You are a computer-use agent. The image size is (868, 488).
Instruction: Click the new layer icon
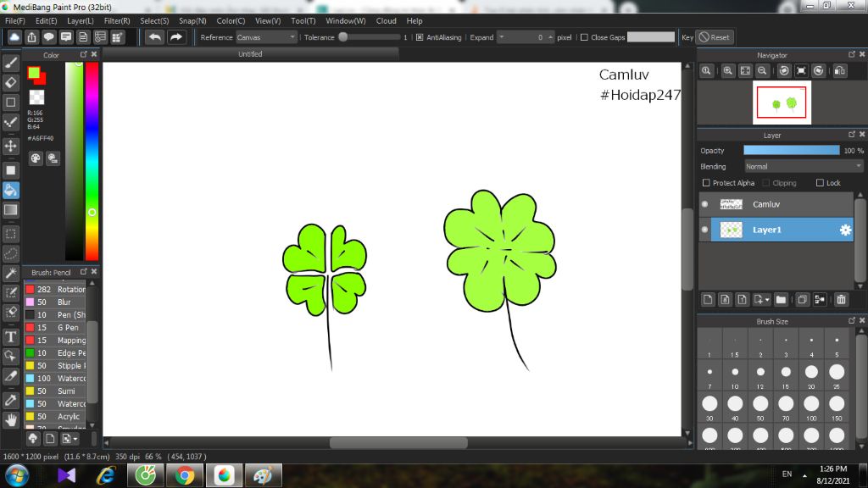pos(708,299)
